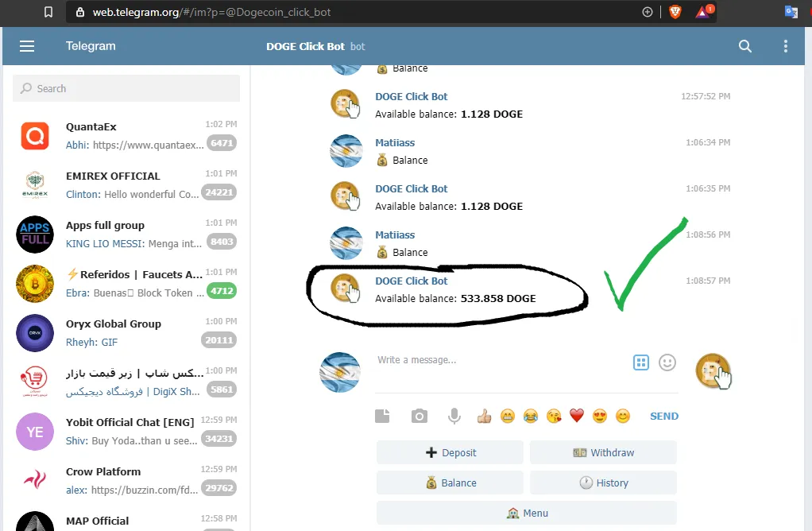The image size is (812, 531).
Task: Insert the red heart emoji
Action: pyautogui.click(x=576, y=416)
